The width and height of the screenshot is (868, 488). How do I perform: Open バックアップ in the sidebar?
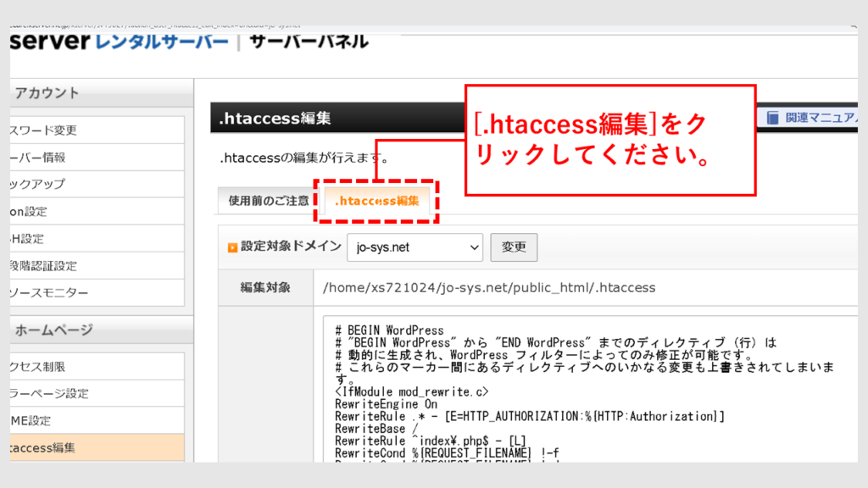click(97, 184)
